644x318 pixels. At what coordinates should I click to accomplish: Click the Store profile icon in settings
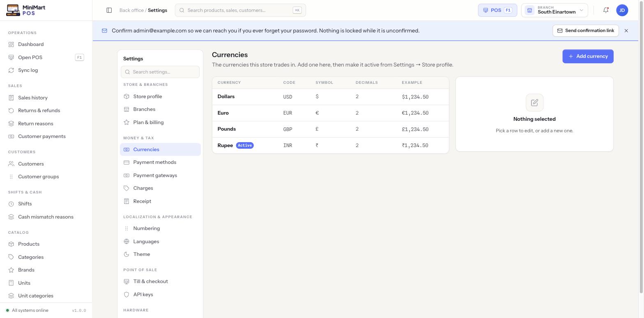pyautogui.click(x=126, y=97)
